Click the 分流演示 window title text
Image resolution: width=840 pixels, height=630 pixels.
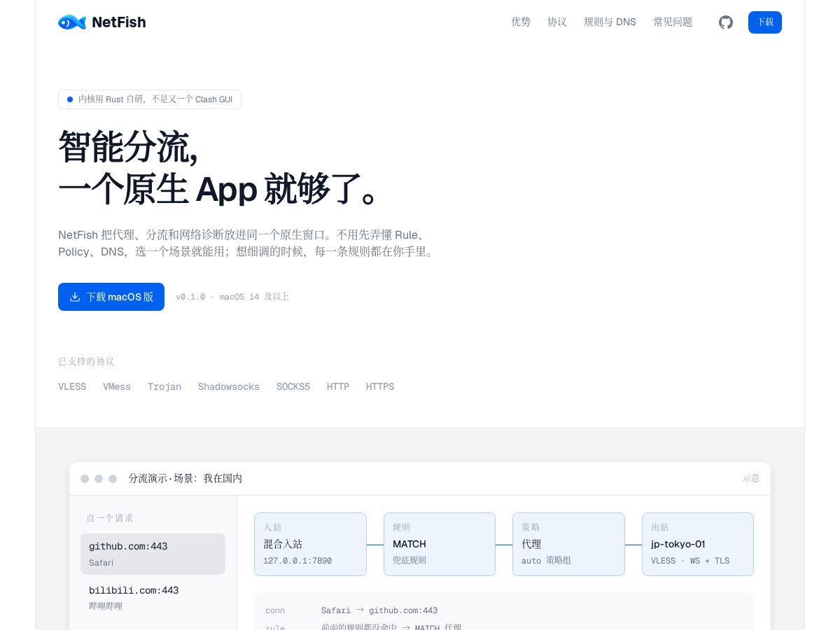click(185, 479)
